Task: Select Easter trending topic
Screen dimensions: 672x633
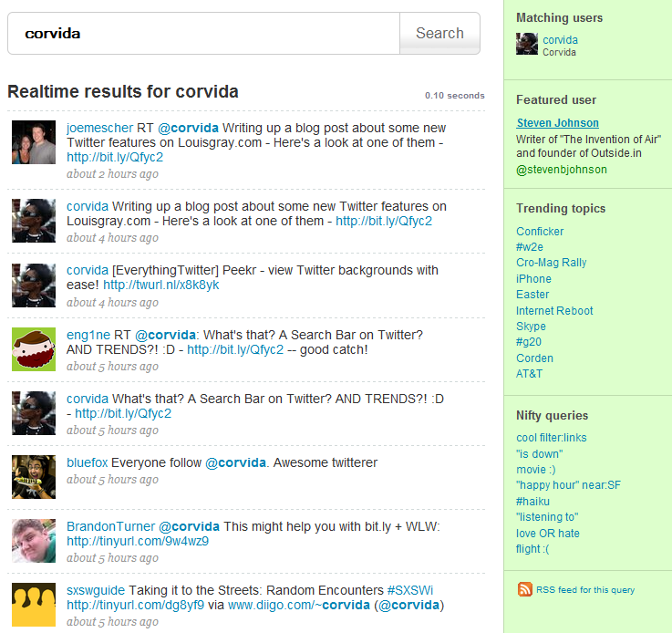Action: (532, 295)
